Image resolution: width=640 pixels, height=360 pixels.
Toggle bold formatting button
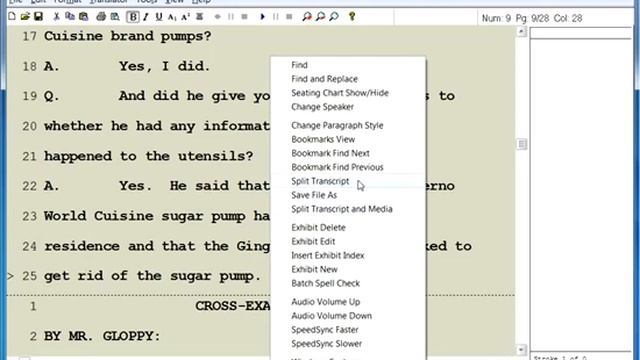[x=133, y=17]
